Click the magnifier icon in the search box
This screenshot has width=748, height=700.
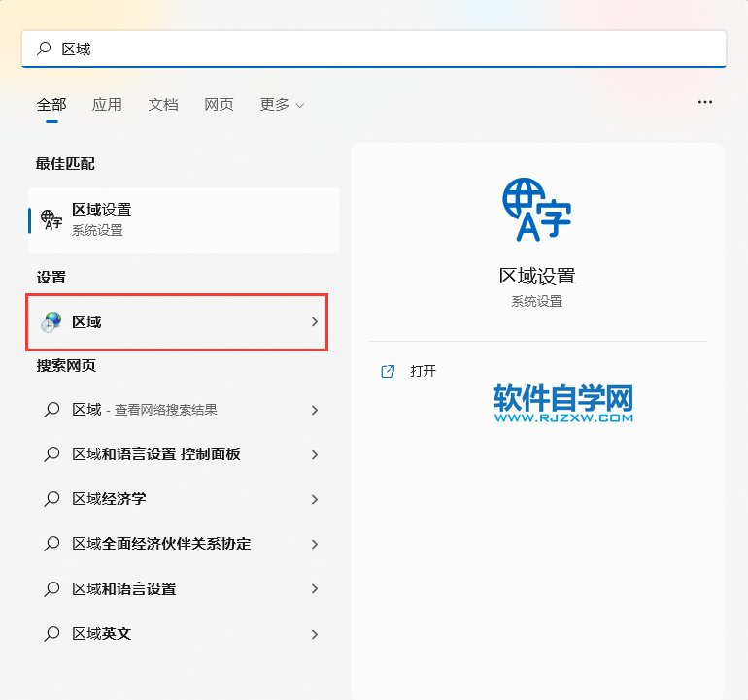[x=44, y=49]
